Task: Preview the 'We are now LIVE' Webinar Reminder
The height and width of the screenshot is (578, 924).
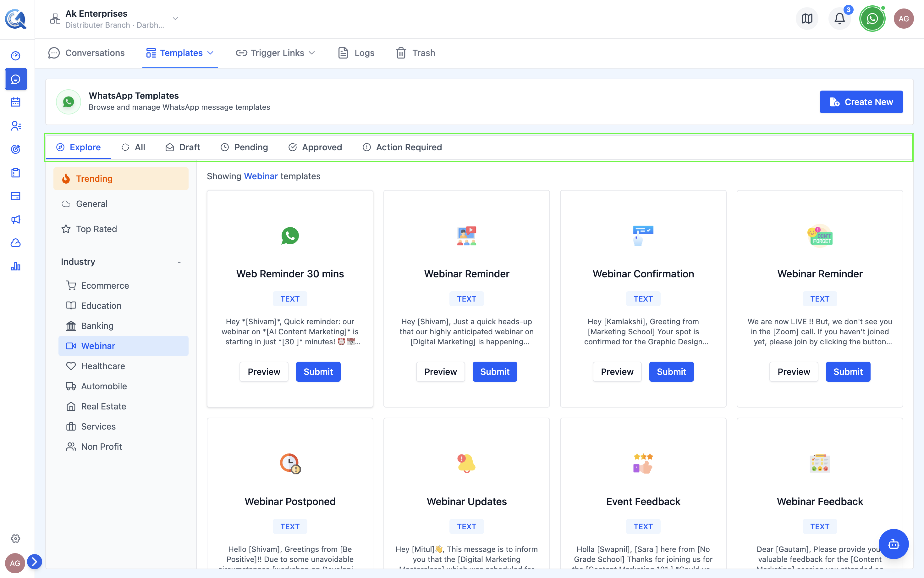Action: tap(794, 372)
